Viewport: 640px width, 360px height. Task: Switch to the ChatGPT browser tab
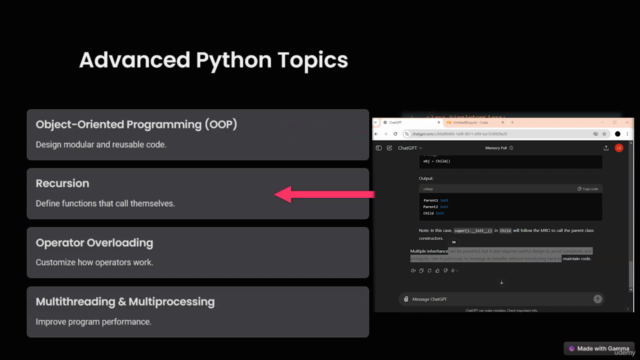pyautogui.click(x=411, y=122)
